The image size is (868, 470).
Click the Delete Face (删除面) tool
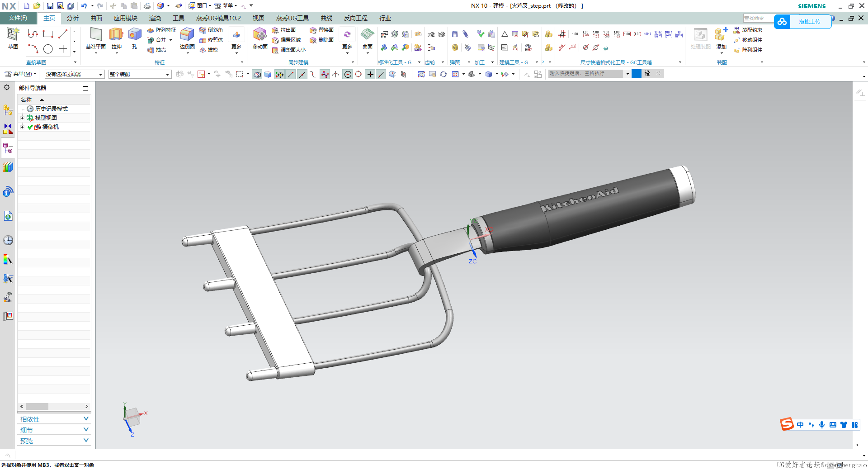[x=321, y=40]
